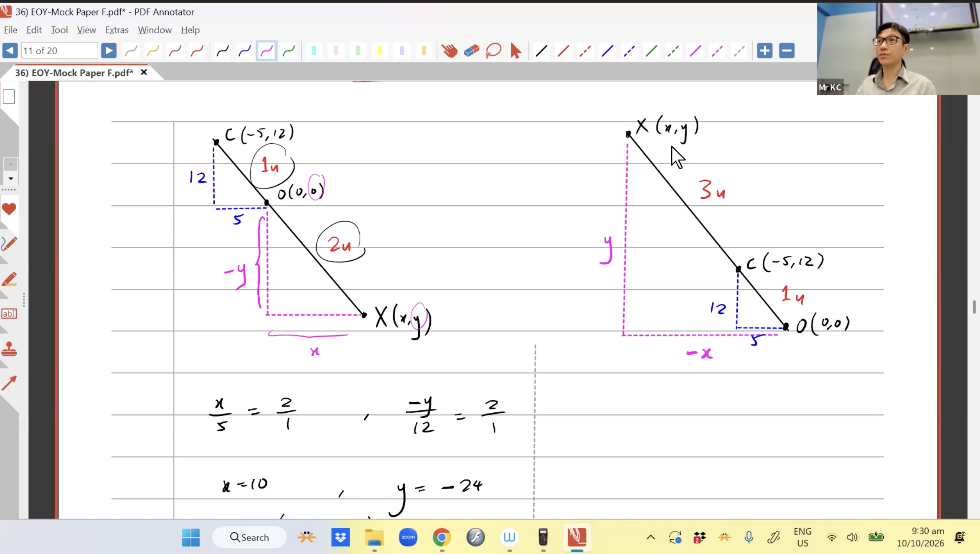Select the red pointer arrow tool
980x554 pixels.
(x=515, y=51)
